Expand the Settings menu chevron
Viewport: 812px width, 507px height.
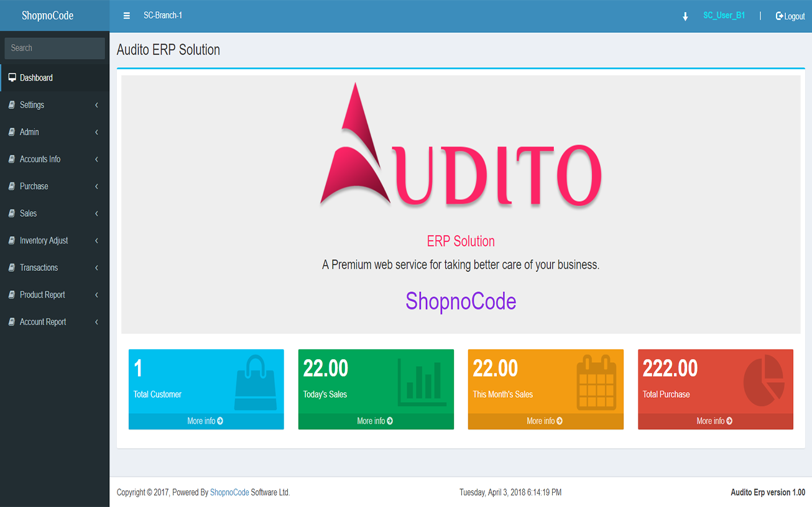97,105
